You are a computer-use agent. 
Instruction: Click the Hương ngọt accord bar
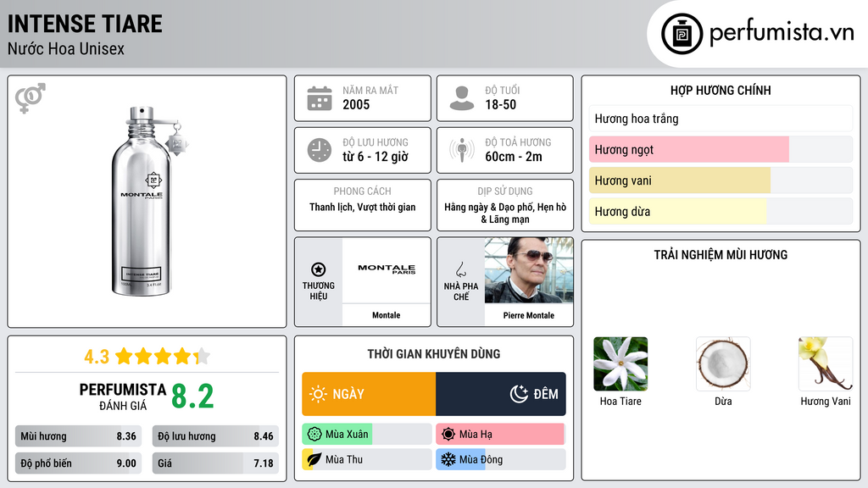[721, 150]
